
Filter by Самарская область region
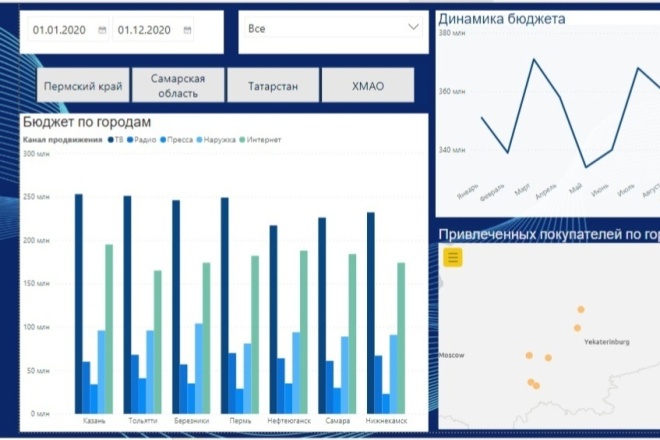tap(178, 86)
